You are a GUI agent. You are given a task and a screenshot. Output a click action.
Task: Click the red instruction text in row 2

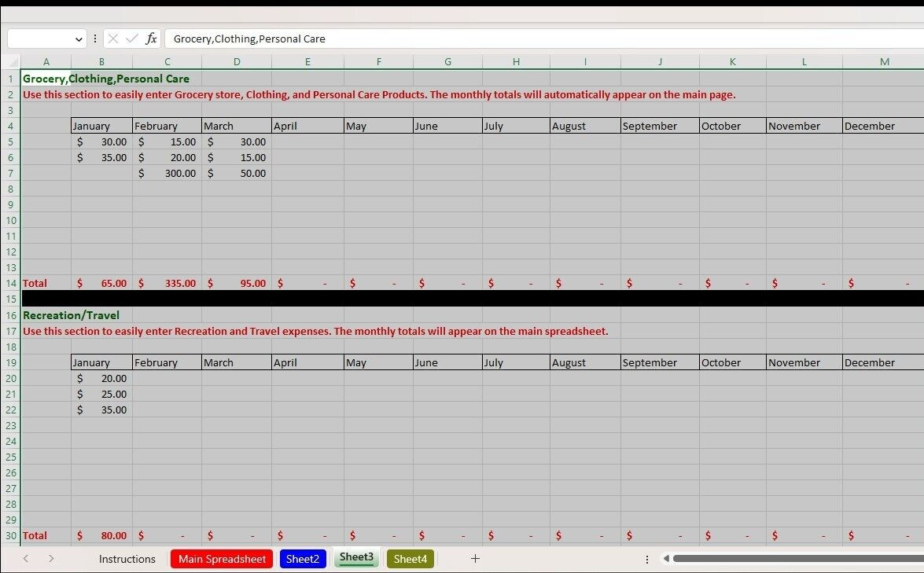tap(379, 95)
